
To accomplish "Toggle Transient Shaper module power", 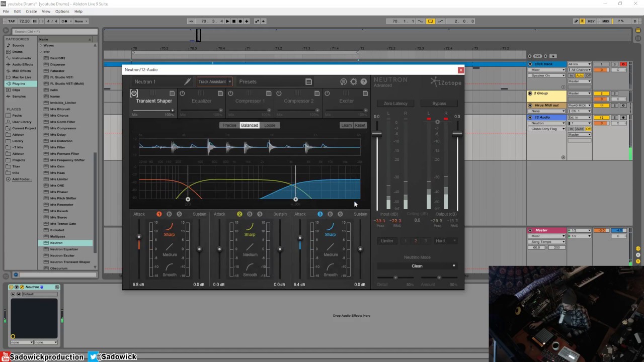I will [x=134, y=93].
